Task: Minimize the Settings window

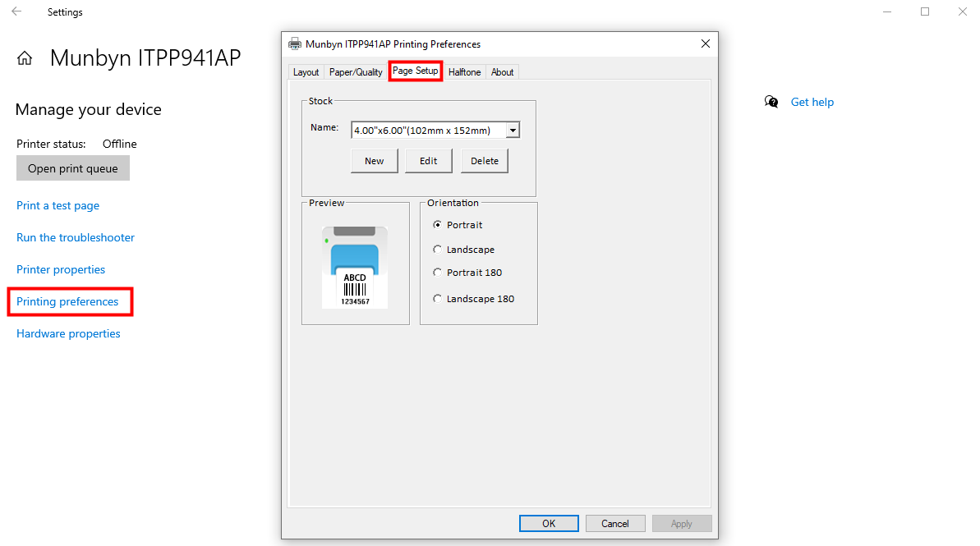Action: (x=887, y=11)
